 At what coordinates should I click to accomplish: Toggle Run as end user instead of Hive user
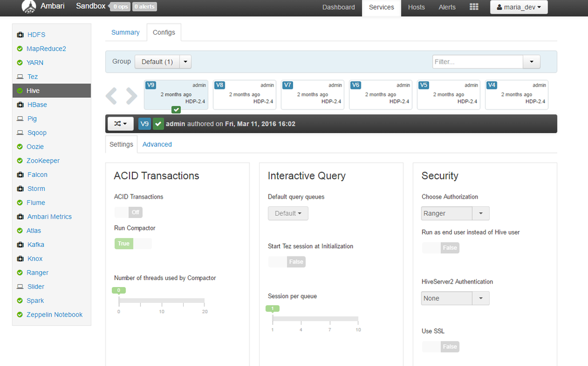441,248
